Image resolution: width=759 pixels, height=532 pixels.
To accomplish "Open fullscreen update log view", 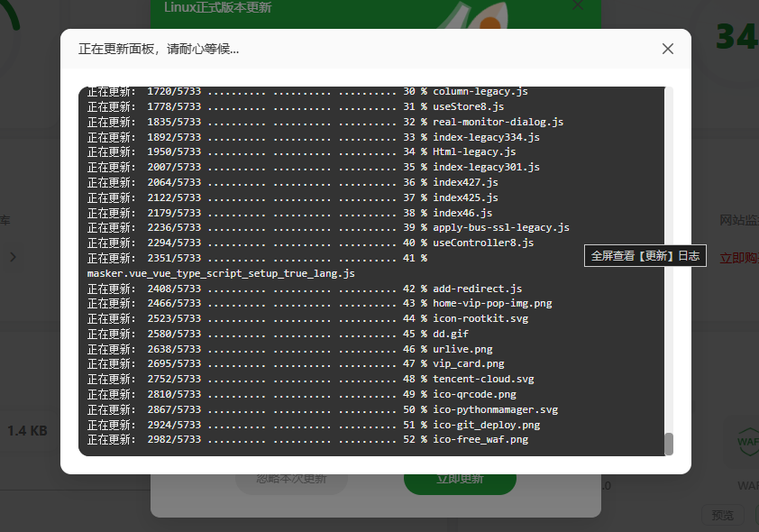I will (645, 255).
